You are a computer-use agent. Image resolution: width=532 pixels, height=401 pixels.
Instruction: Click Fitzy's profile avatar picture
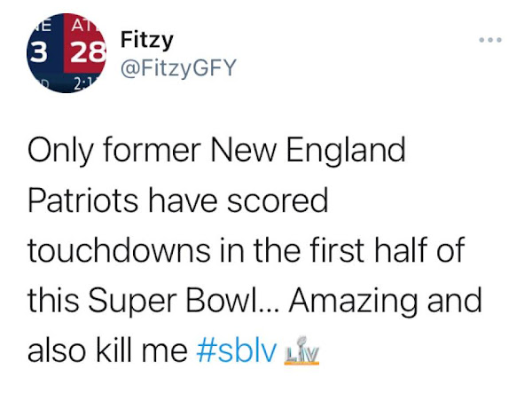64,53
